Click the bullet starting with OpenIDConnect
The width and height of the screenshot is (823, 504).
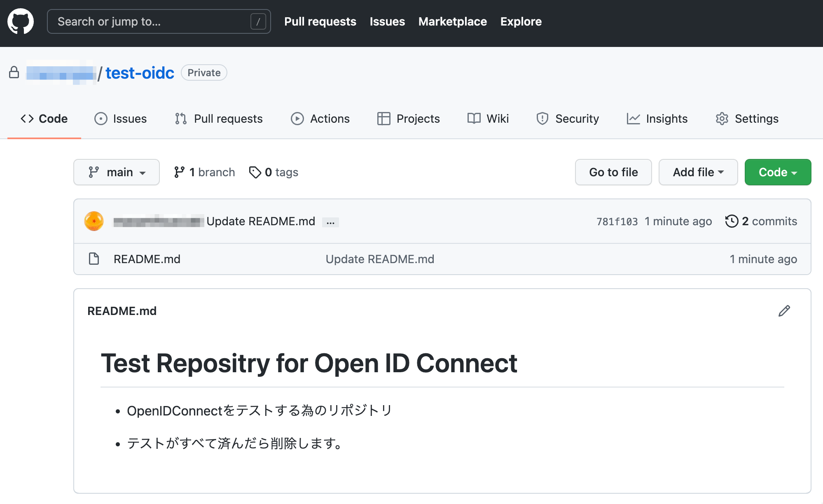coord(260,411)
